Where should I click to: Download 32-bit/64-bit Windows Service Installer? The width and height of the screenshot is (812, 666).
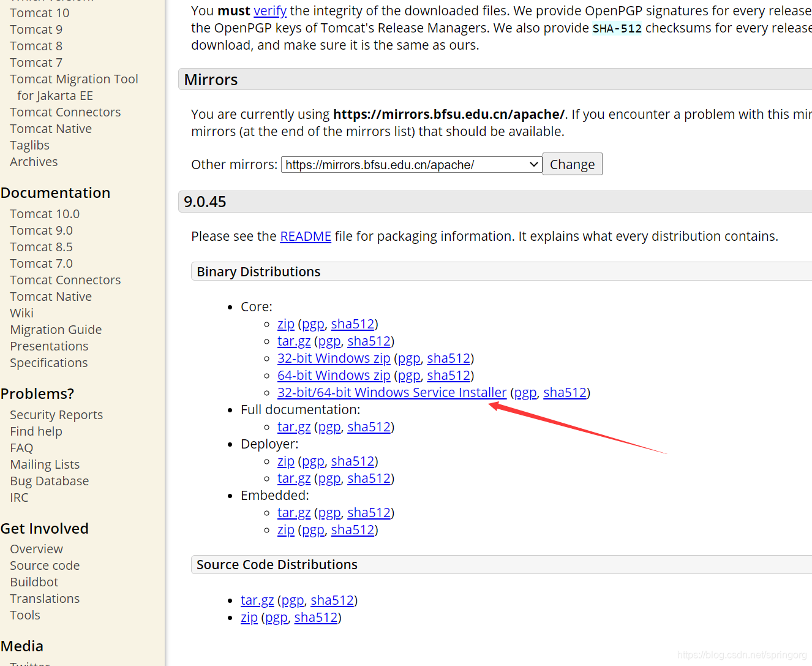[x=392, y=393]
